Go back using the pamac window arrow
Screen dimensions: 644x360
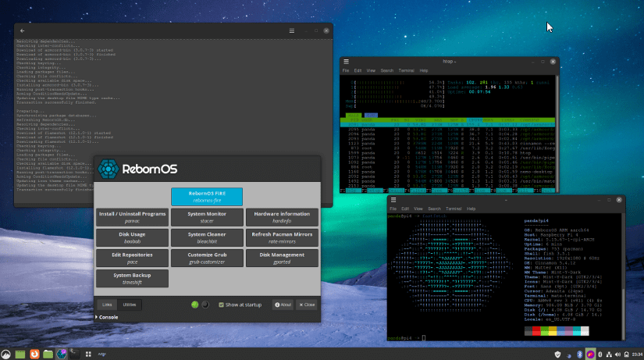pyautogui.click(x=22, y=30)
